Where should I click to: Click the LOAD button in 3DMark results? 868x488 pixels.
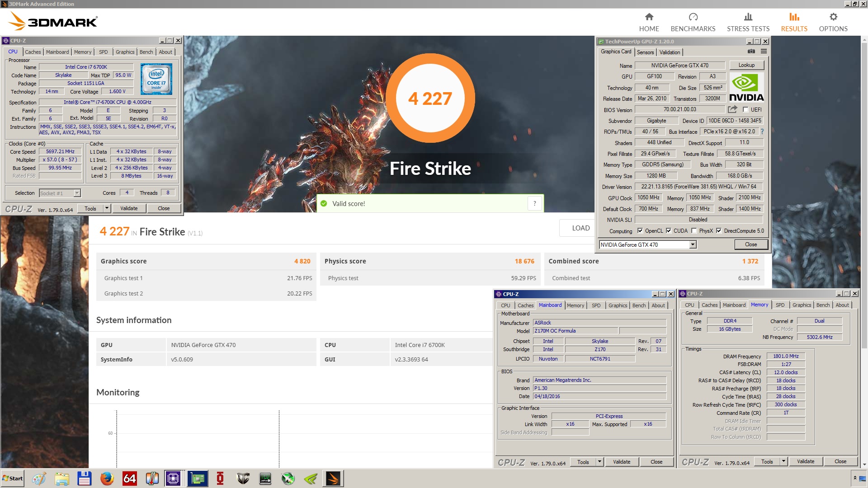[x=580, y=228]
